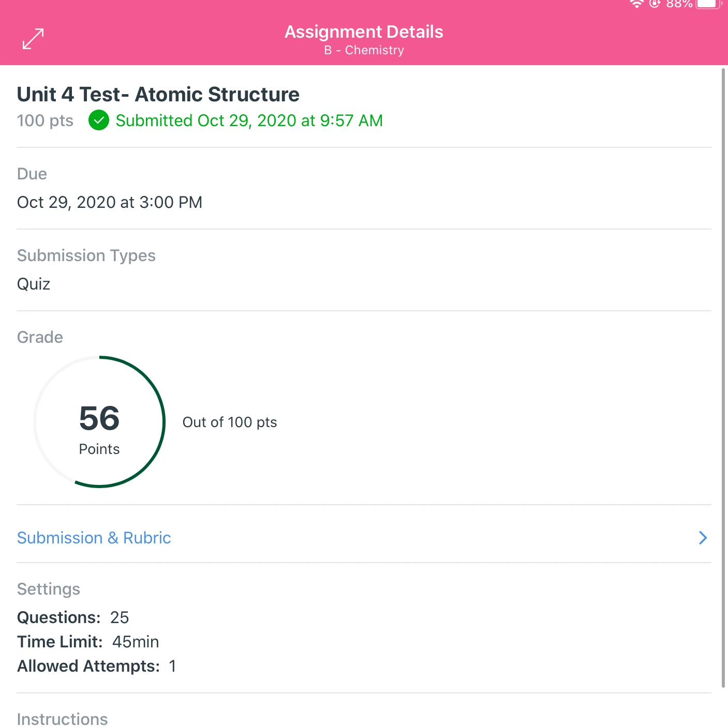Select the Unit 4 Test- Atomic Structure title

(158, 95)
